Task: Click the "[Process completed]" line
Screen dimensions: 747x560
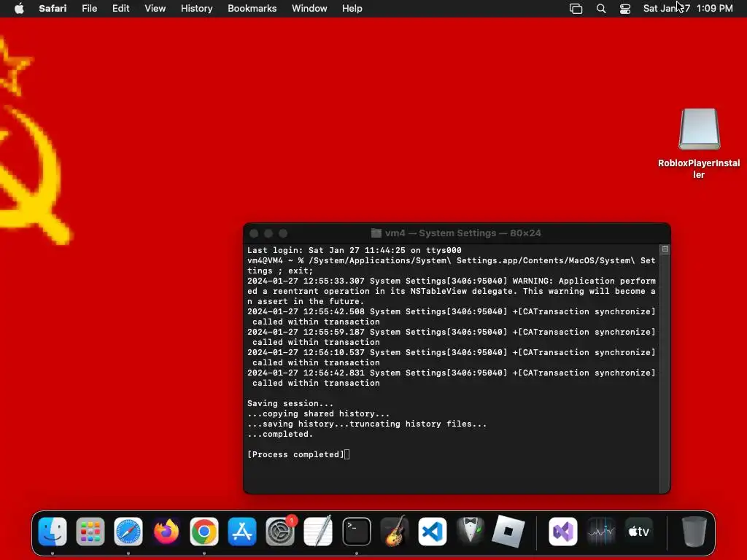Action: point(295,454)
